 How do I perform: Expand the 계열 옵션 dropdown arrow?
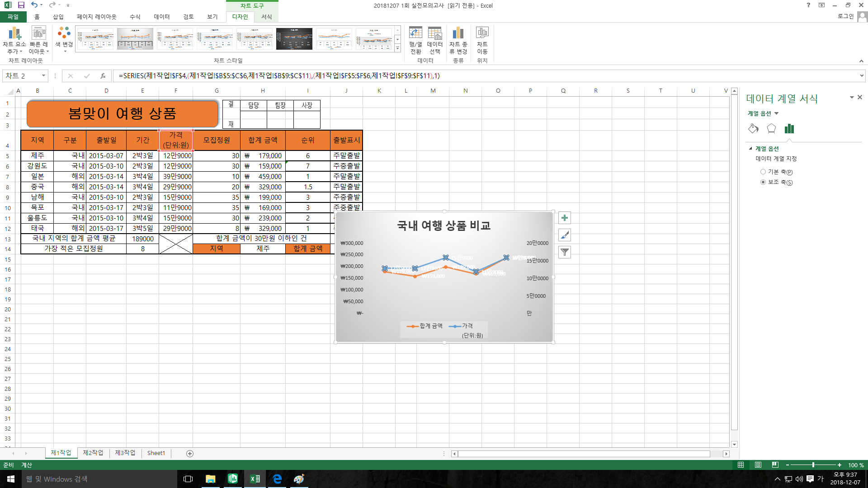pos(777,113)
